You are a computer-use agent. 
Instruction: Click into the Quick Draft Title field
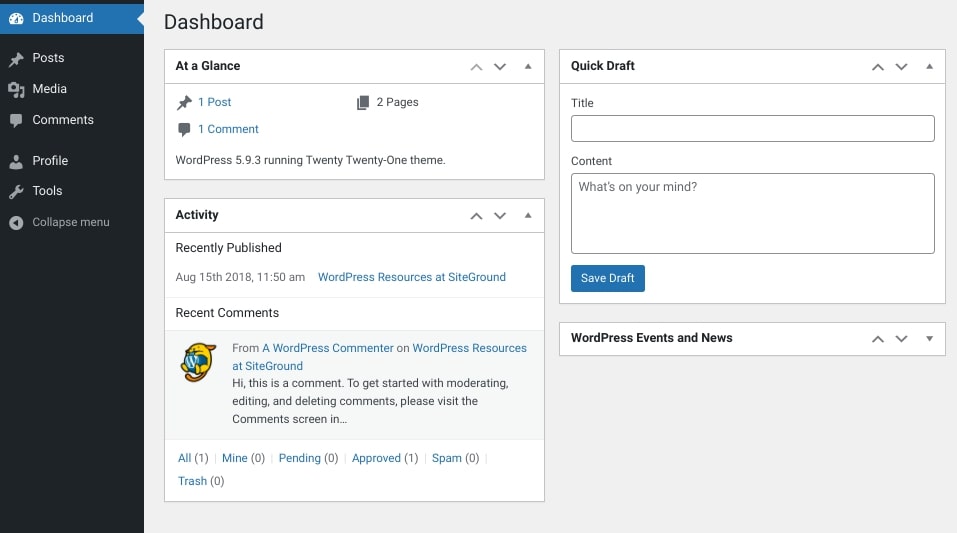752,128
